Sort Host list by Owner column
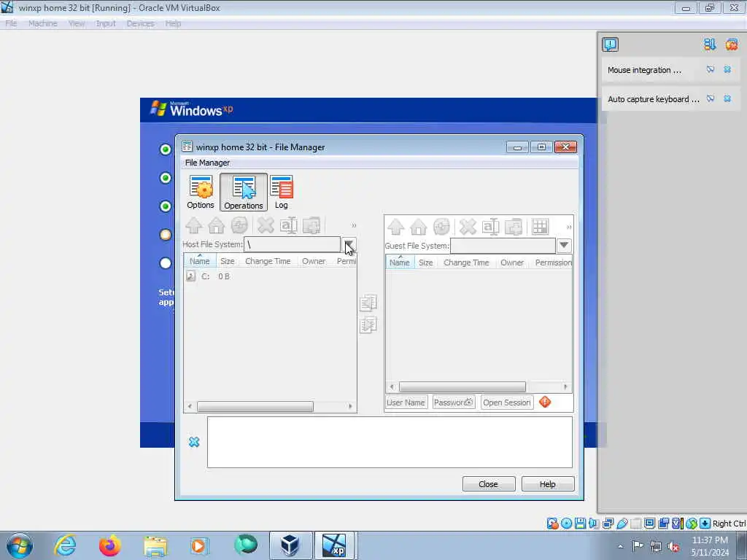This screenshot has width=747, height=560. click(x=314, y=261)
